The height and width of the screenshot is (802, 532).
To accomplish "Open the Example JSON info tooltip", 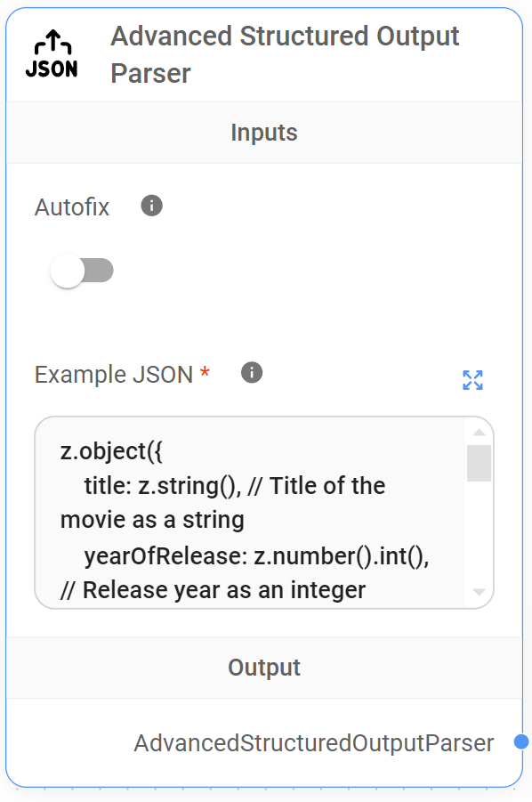I will tap(251, 371).
